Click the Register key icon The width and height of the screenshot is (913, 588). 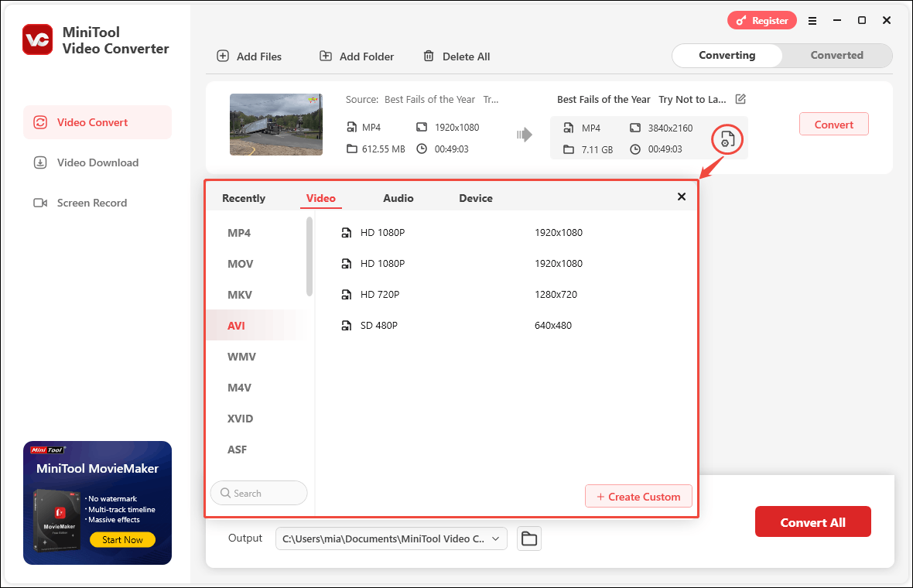[740, 21]
